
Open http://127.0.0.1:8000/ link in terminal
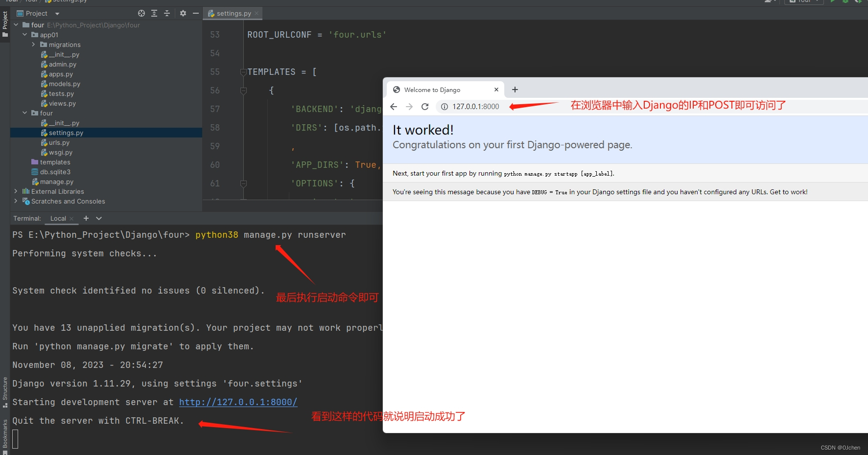[238, 402]
